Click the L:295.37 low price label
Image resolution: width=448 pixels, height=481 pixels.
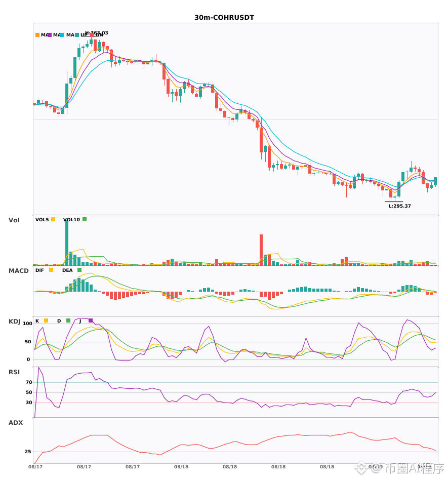(399, 206)
